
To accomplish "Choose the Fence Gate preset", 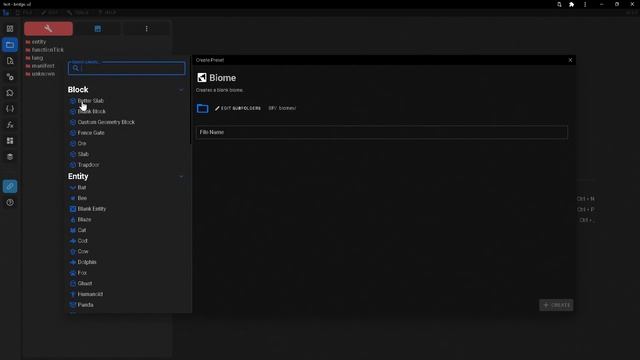I will click(x=87, y=133).
